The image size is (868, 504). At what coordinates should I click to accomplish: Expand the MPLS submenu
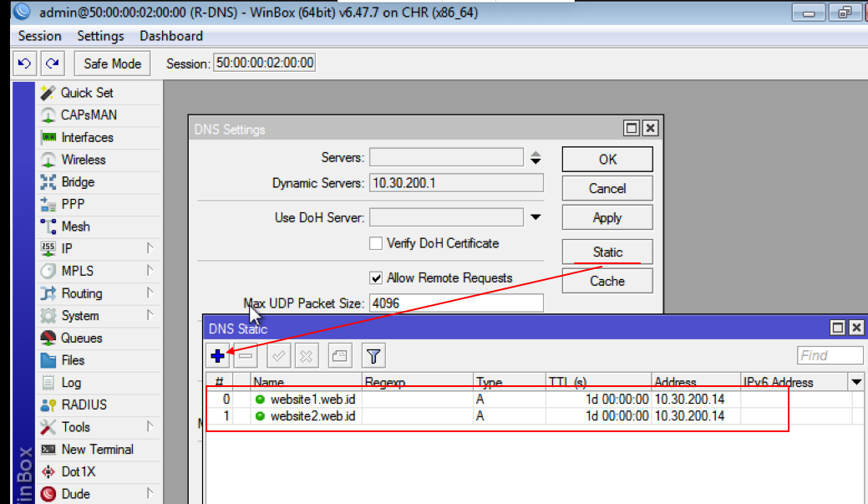[150, 271]
